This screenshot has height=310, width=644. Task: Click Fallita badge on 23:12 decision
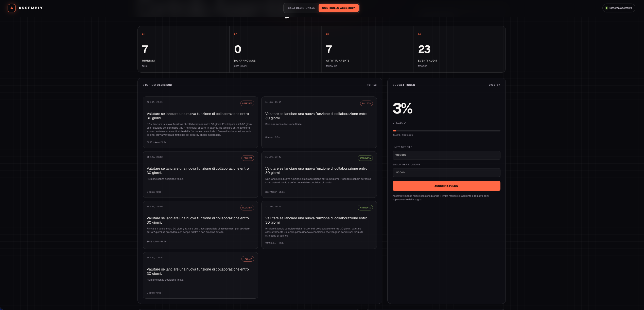pos(248,158)
